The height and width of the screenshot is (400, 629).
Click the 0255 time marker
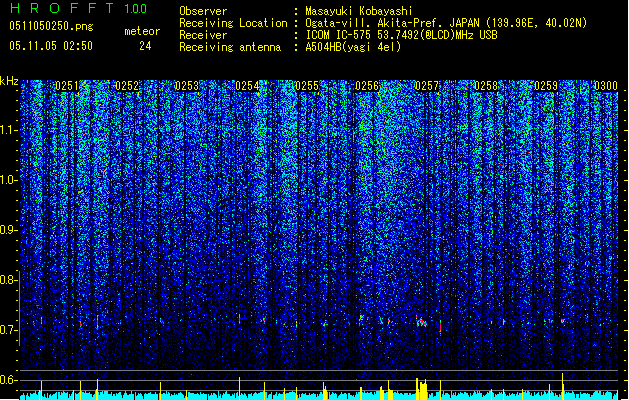click(307, 86)
